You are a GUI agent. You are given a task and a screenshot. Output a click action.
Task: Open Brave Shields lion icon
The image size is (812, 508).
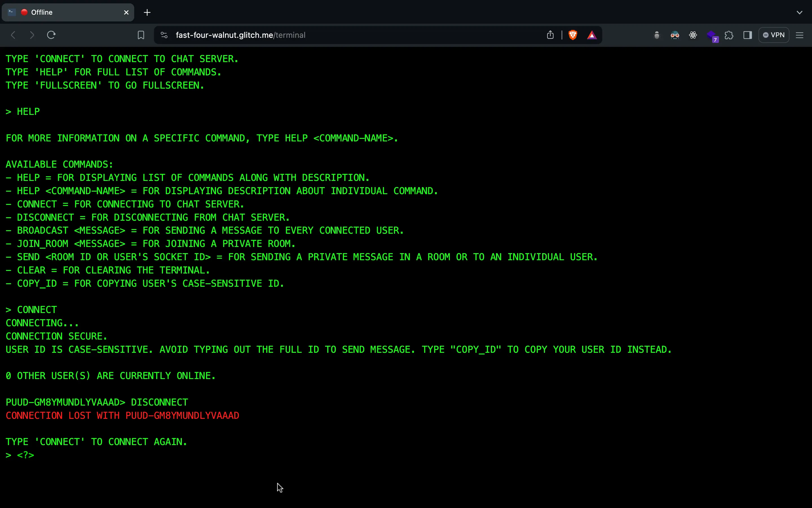pyautogui.click(x=573, y=35)
